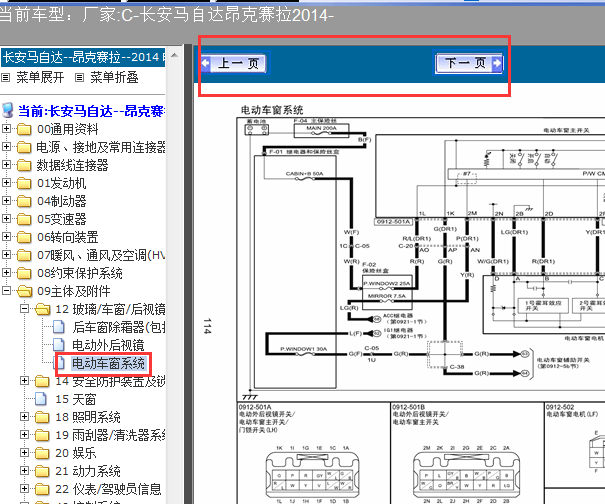Image resolution: width=605 pixels, height=504 pixels.
Task: Expand the 07暖风、通风及空调 folder
Action: 6,254
